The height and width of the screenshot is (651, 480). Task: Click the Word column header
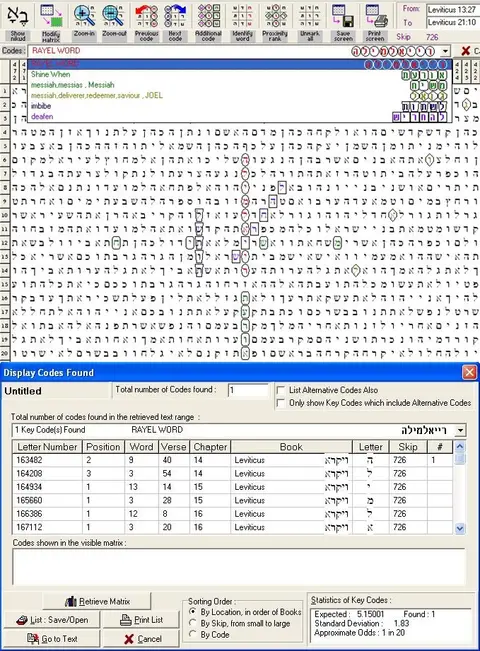coord(141,447)
